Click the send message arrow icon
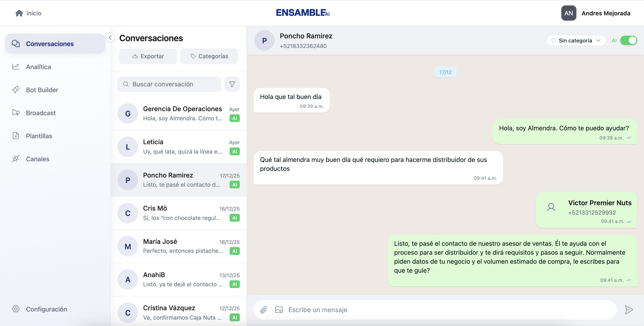Screen dimensions: 644x326 [x=628, y=310]
